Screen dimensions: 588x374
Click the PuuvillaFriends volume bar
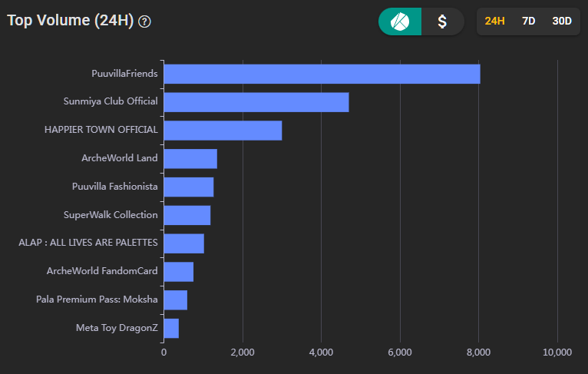point(322,74)
